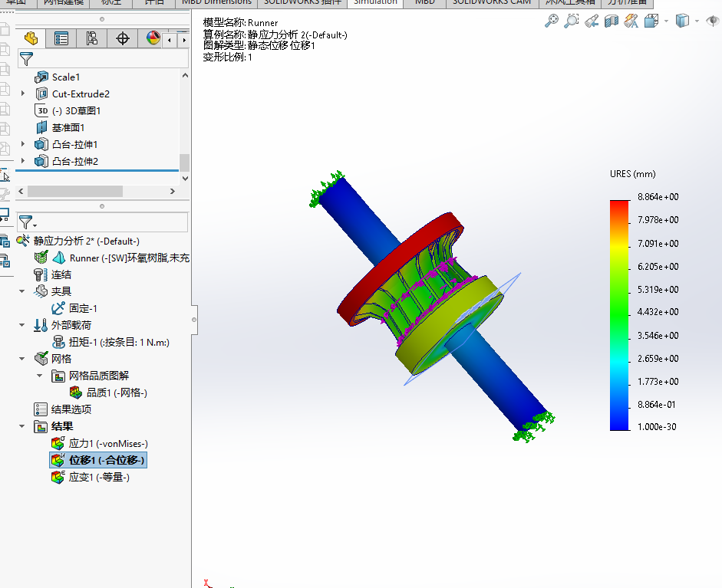
Task: Click the Dynamic Annotation Views icon
Action: [631, 21]
